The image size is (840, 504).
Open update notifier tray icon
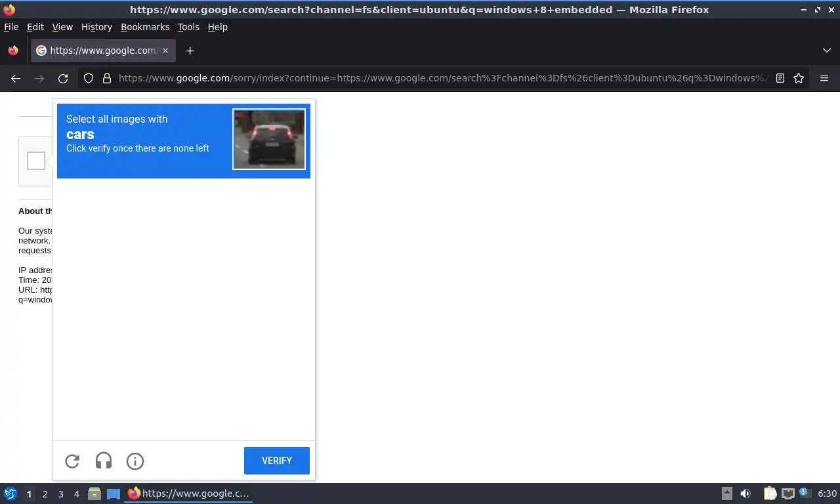[x=804, y=493]
